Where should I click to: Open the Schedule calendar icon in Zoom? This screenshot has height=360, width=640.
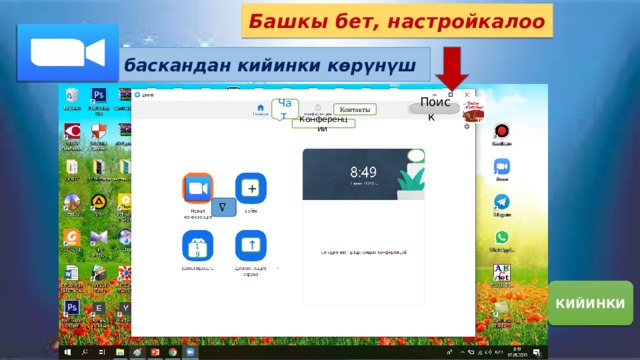pyautogui.click(x=198, y=246)
